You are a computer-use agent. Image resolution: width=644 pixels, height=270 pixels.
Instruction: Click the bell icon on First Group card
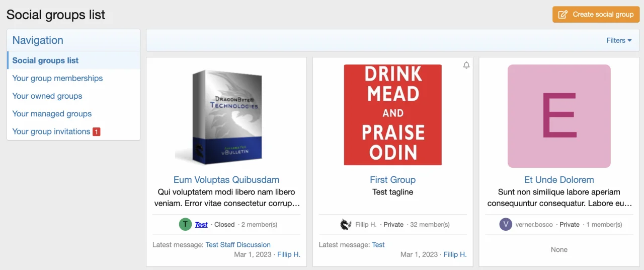[466, 65]
